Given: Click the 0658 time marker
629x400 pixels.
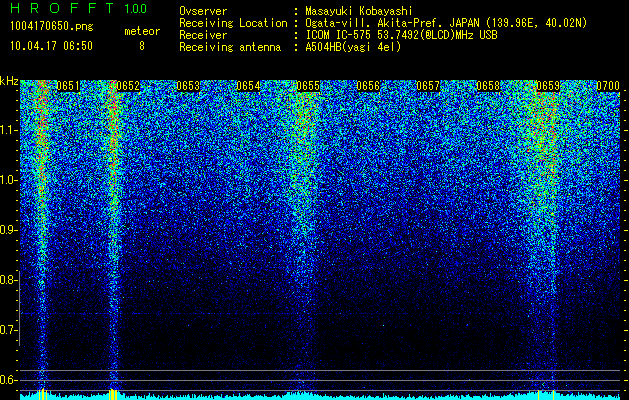Looking at the screenshot, I should point(488,86).
